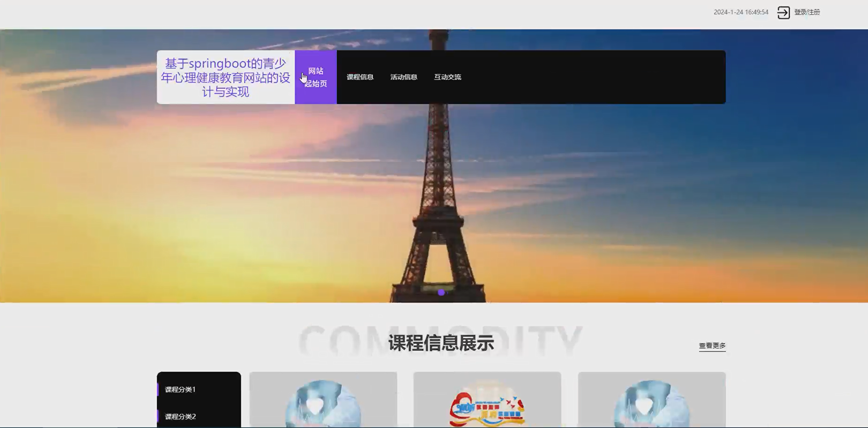Open the middle course card with red logo
Viewport: 868px width, 428px height.
487,401
